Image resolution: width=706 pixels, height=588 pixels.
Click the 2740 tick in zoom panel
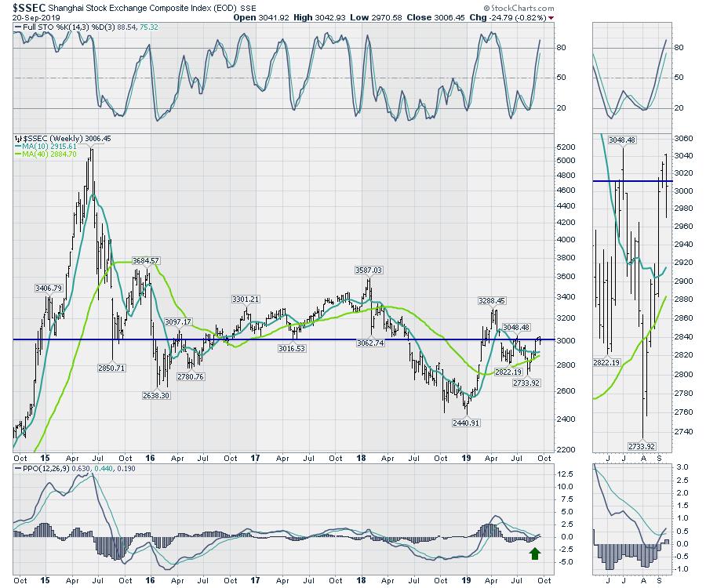tap(683, 432)
